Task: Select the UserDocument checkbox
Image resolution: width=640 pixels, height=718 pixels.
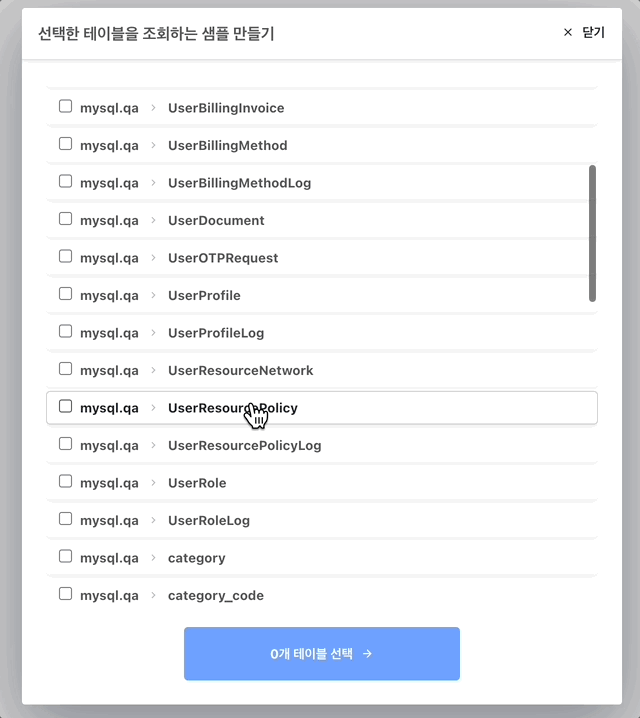Action: coord(65,219)
